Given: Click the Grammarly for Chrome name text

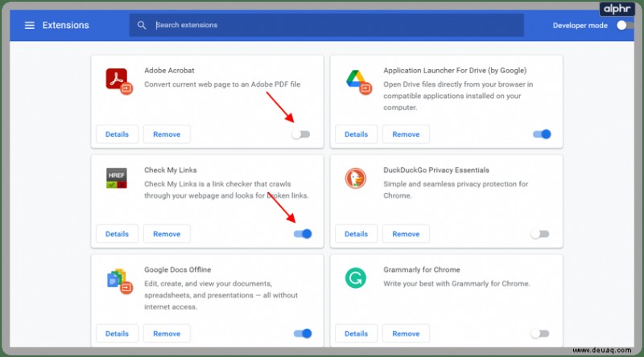Looking at the screenshot, I should pyautogui.click(x=422, y=270).
